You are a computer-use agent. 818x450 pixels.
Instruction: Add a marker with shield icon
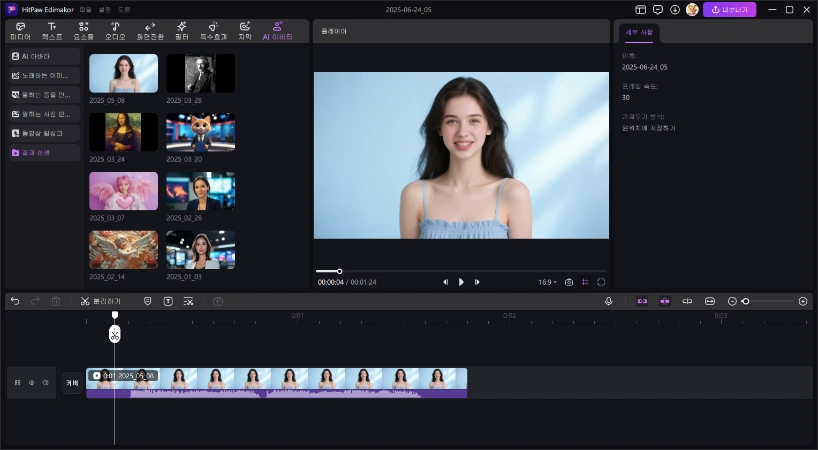[x=148, y=301]
